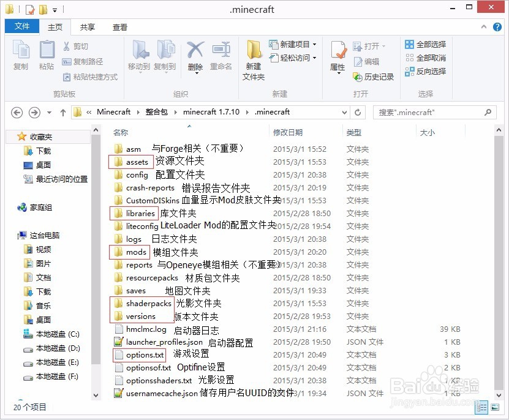
Task: Select the options.txt file
Action: point(139,355)
